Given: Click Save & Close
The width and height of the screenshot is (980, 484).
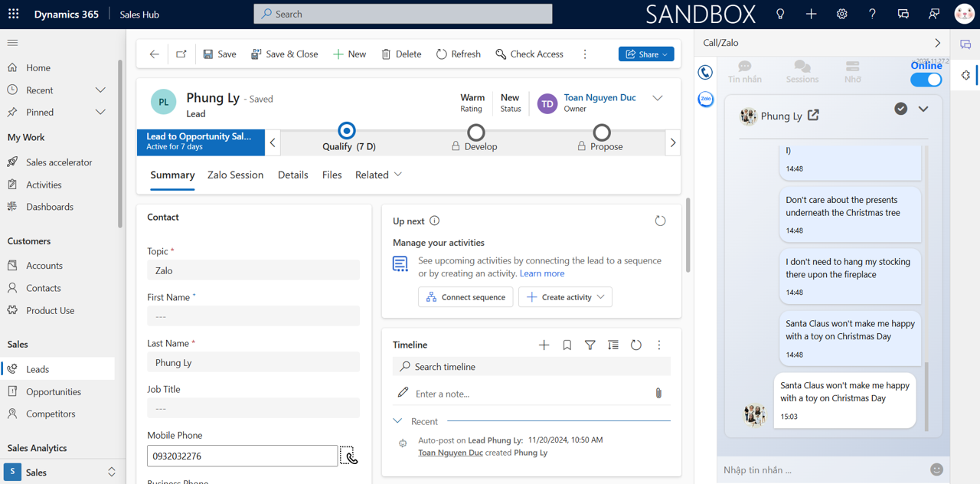Looking at the screenshot, I should (284, 54).
